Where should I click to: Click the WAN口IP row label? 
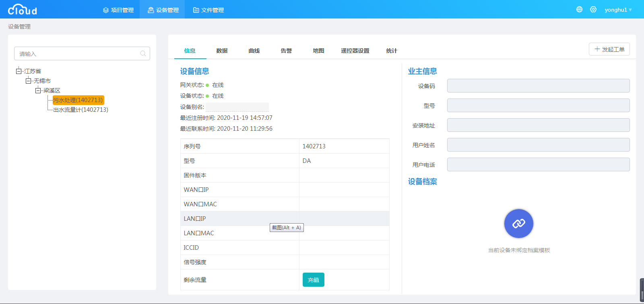click(196, 190)
